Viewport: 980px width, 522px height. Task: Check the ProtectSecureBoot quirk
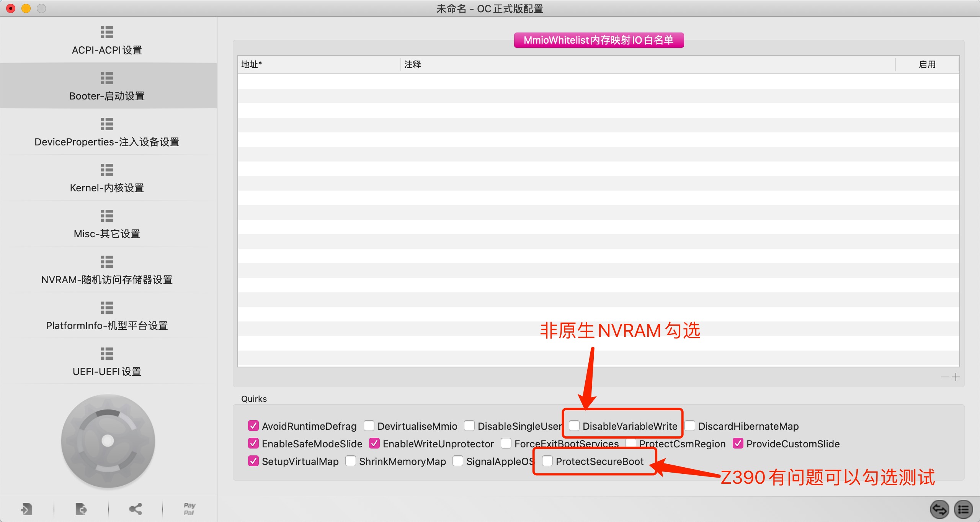click(547, 461)
